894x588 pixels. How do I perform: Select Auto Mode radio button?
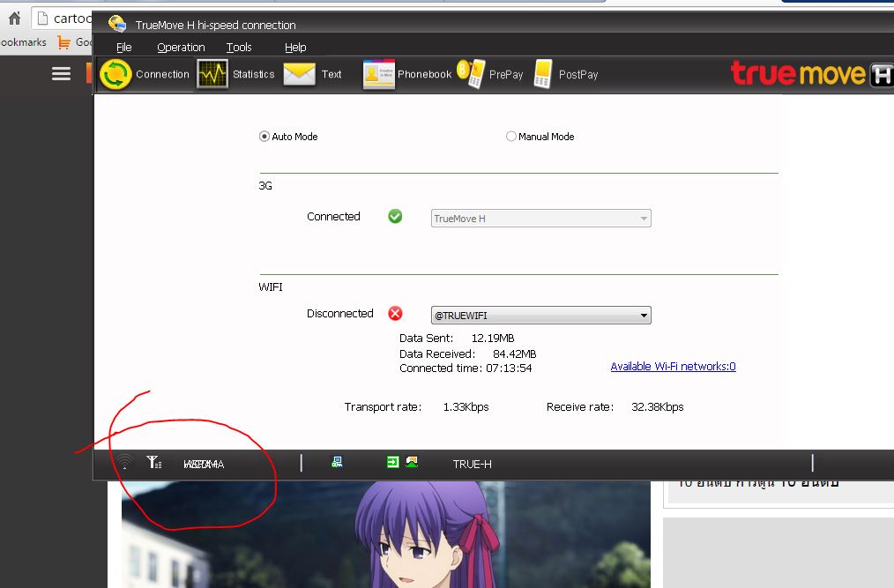(264, 137)
